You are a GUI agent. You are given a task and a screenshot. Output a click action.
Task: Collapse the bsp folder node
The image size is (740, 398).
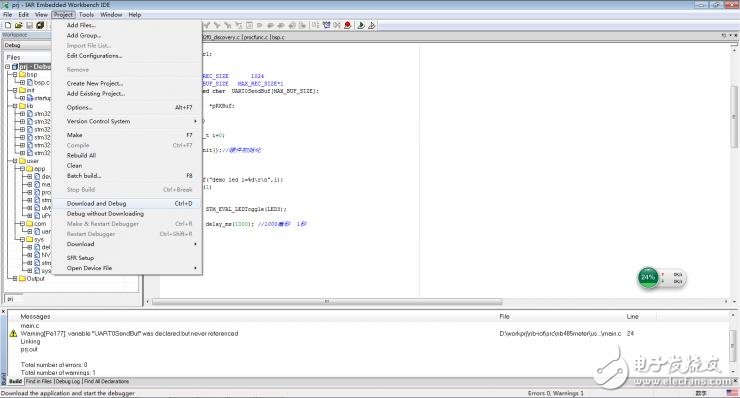pos(15,75)
